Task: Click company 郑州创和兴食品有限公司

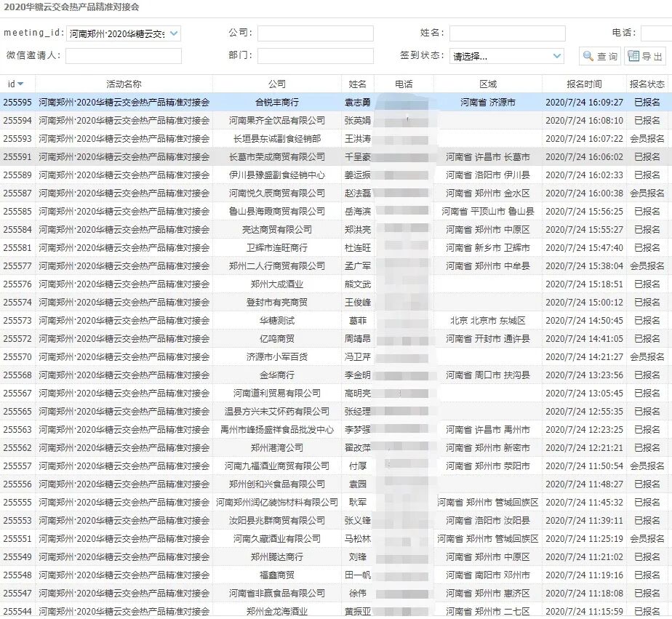Action: point(277,484)
